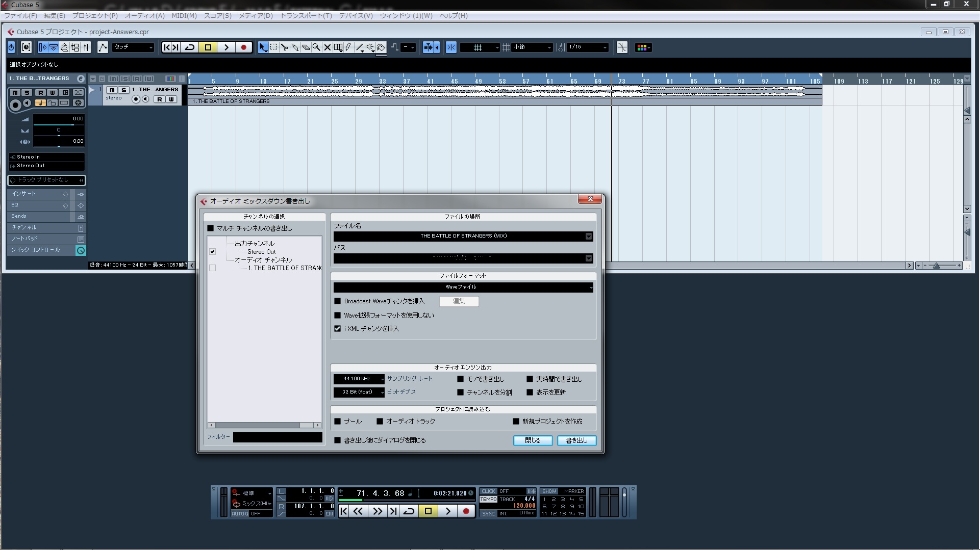Viewport: 980px width, 550px height.
Task: Click the 閉じる close button
Action: pos(533,440)
